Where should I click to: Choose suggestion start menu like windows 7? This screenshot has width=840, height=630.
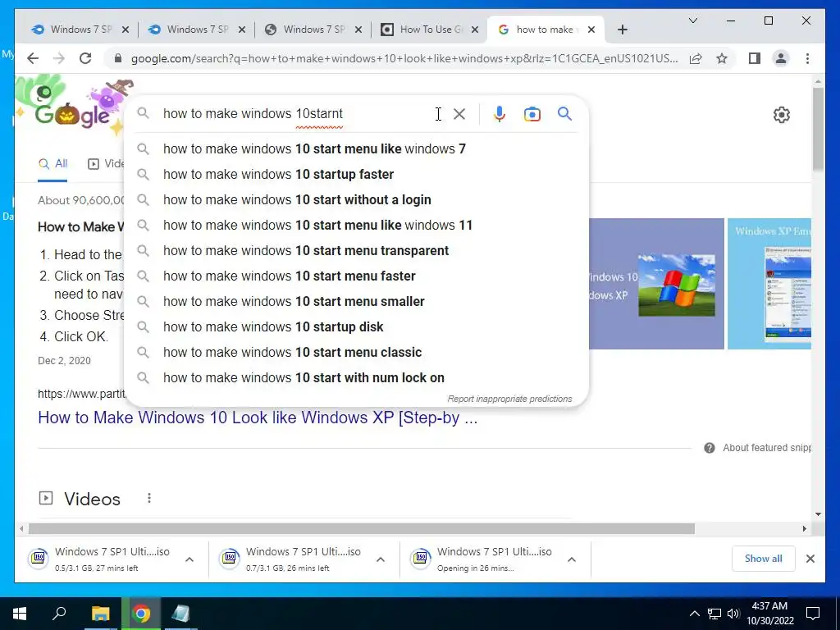click(x=356, y=149)
